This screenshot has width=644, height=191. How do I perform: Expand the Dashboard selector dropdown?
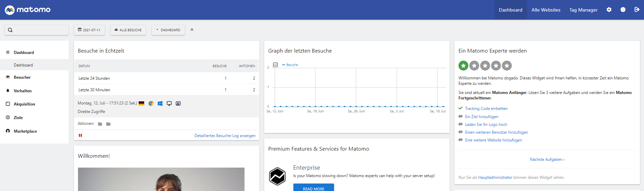tap(168, 30)
